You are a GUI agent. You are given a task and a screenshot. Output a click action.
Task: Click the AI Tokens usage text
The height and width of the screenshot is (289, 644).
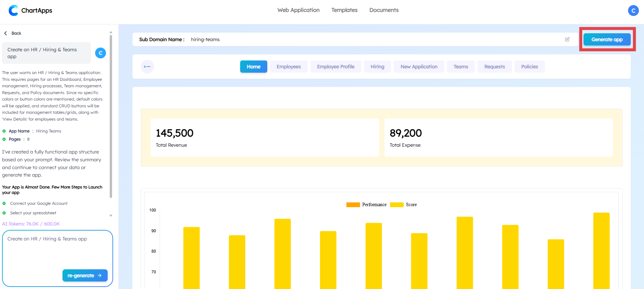tap(31, 224)
